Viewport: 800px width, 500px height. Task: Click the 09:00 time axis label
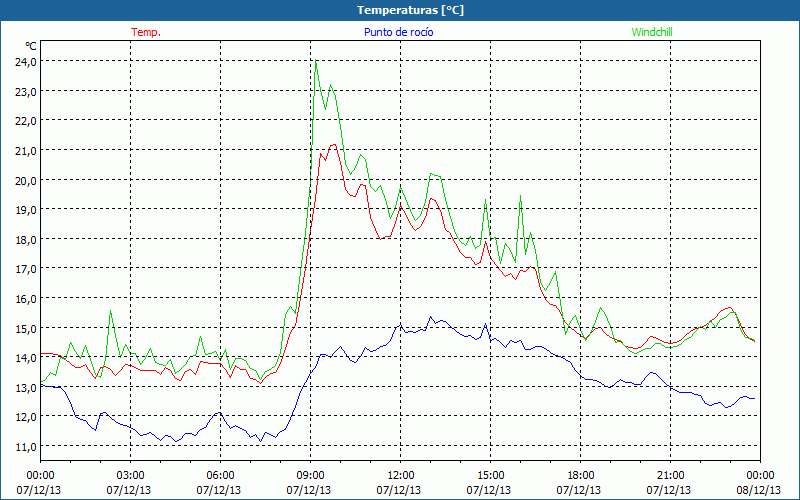pos(310,476)
